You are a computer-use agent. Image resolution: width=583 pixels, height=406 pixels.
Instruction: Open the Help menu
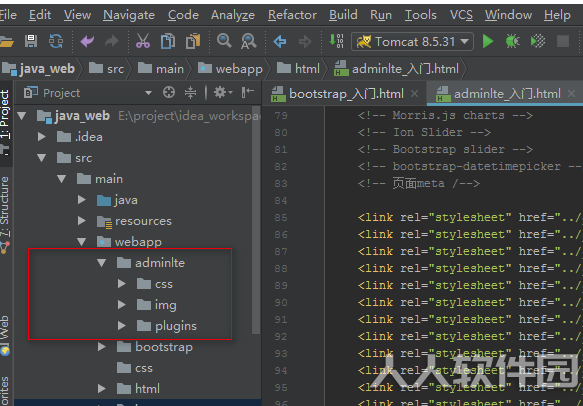click(557, 15)
